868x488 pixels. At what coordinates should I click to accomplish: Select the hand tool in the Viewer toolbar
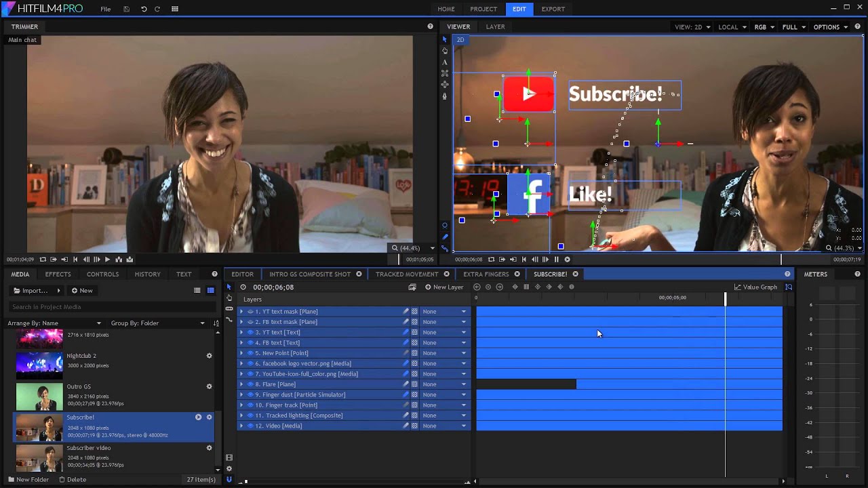445,51
